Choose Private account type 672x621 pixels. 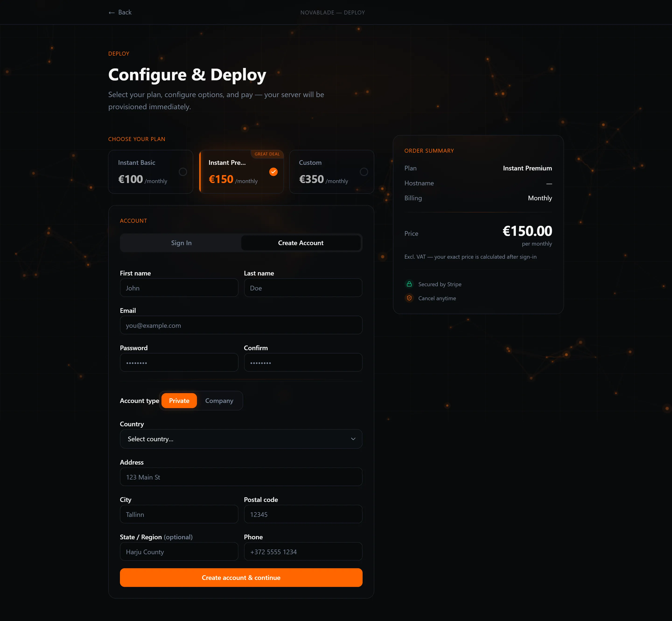tap(179, 401)
